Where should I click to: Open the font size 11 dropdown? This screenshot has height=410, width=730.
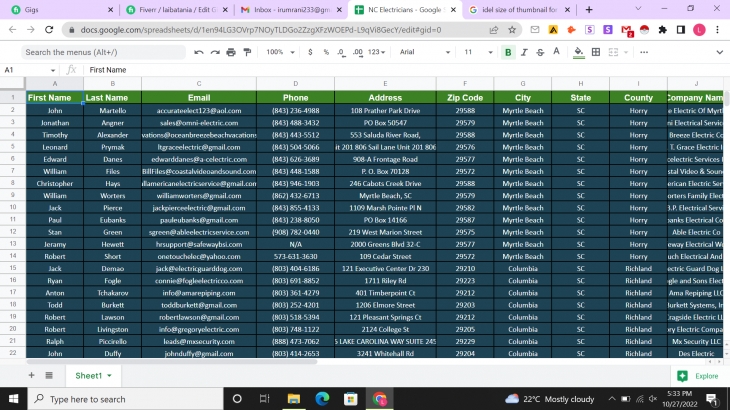tap(478, 52)
